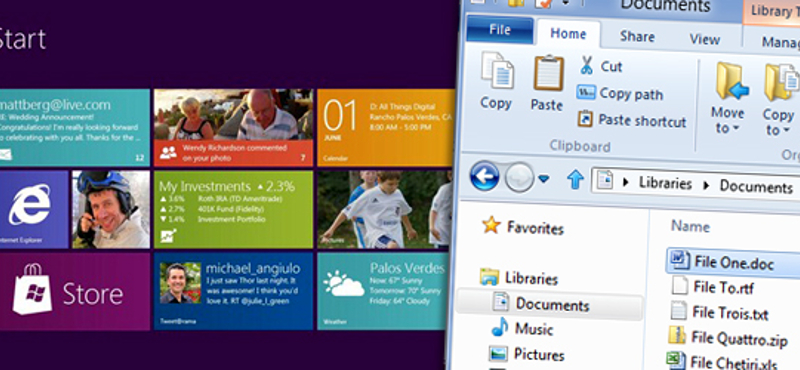The width and height of the screenshot is (800, 370).
Task: Click the Word icon of File One.doc
Action: click(x=679, y=259)
